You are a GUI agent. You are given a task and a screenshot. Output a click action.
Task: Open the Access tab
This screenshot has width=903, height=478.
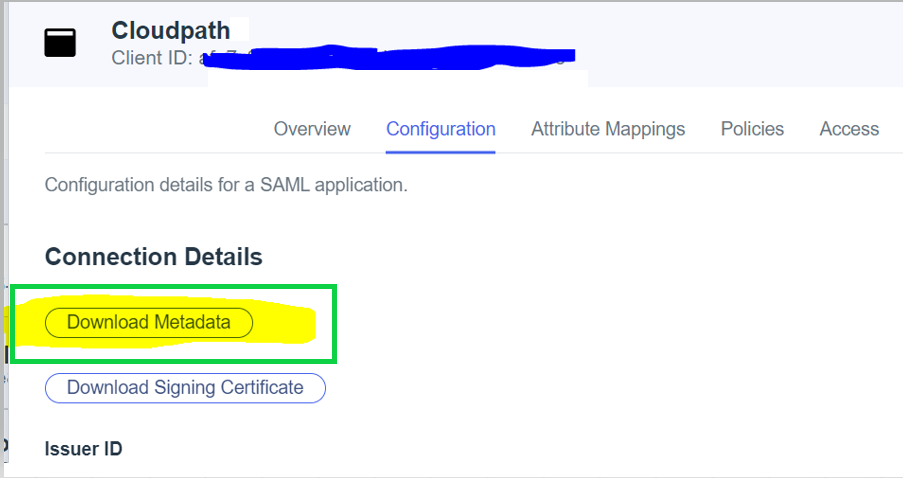pyautogui.click(x=849, y=129)
